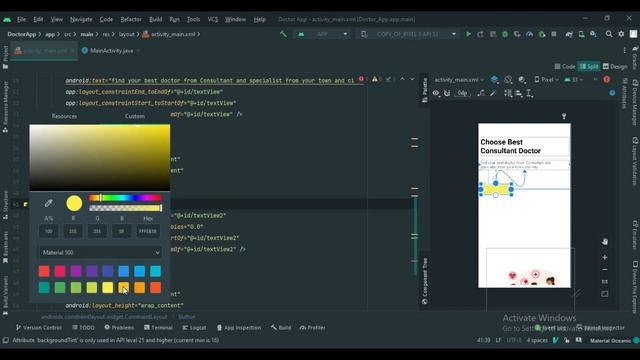The height and width of the screenshot is (360, 640).
Task: Select the teal swatch in second row
Action: coord(44,287)
